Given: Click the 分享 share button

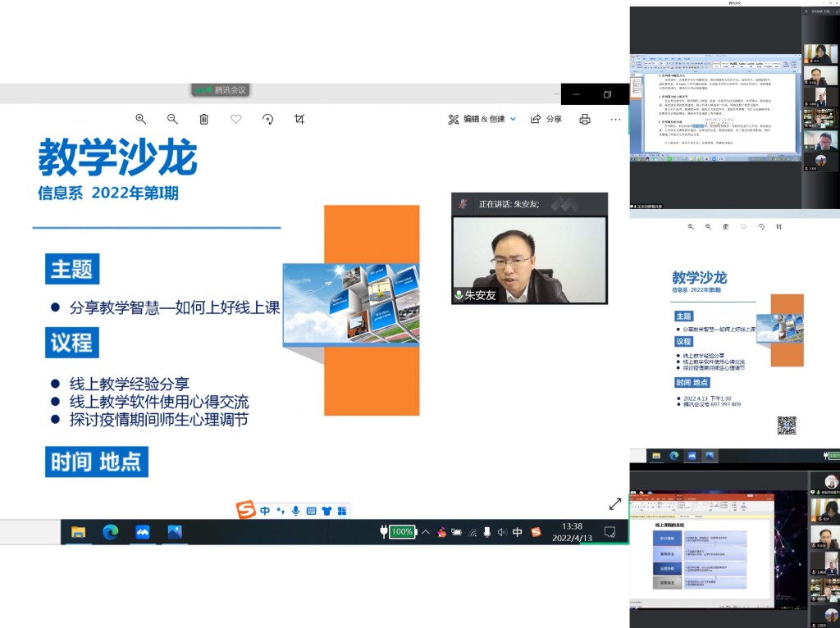Looking at the screenshot, I should pos(546,119).
